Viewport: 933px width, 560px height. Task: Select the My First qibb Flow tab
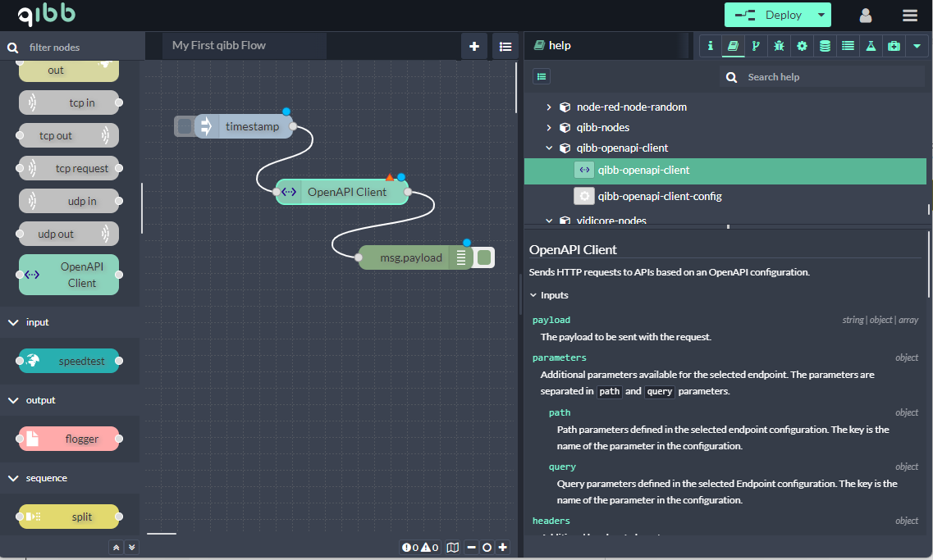[x=244, y=46]
